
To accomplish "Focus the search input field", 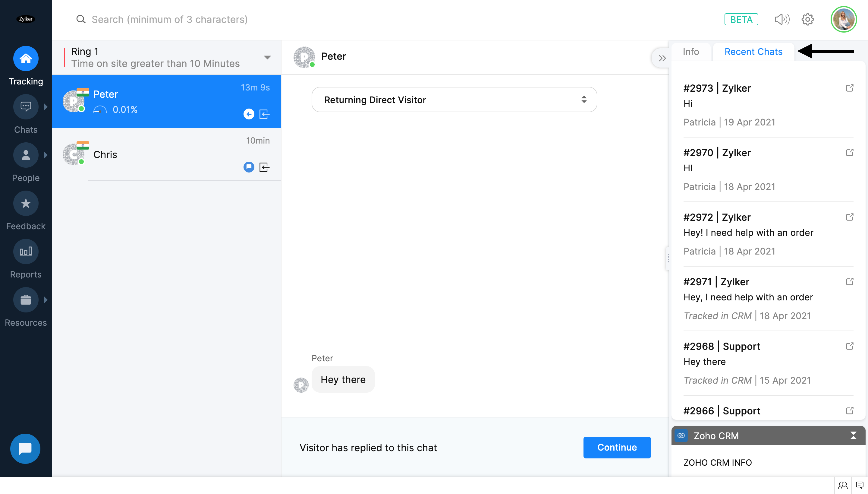I will (x=169, y=19).
